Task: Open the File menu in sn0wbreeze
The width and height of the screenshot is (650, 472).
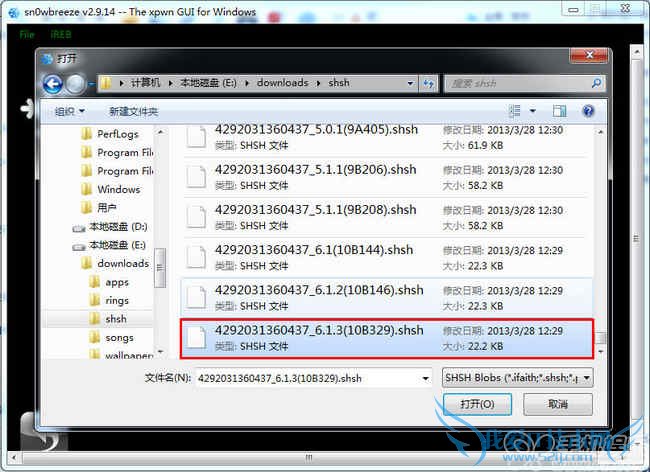Action: 27,34
